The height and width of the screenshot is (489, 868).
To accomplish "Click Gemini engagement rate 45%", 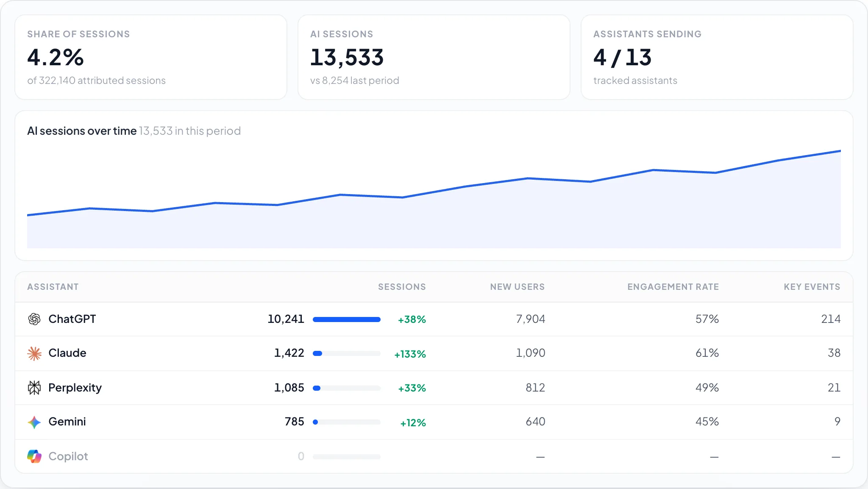I will click(707, 422).
